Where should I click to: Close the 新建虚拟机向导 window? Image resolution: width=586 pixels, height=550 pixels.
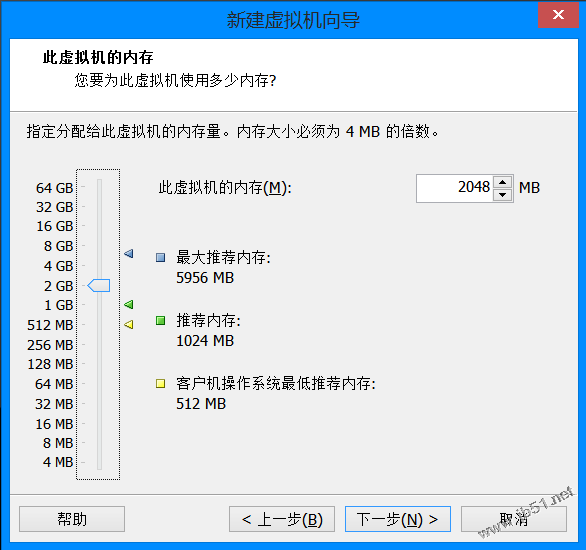tap(558, 15)
